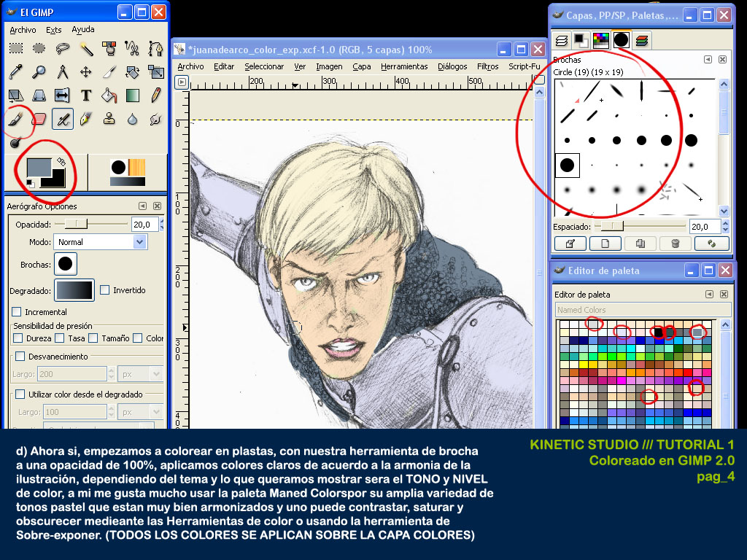Click Edit brush button below brushes
The height and width of the screenshot is (560, 747).
570,244
